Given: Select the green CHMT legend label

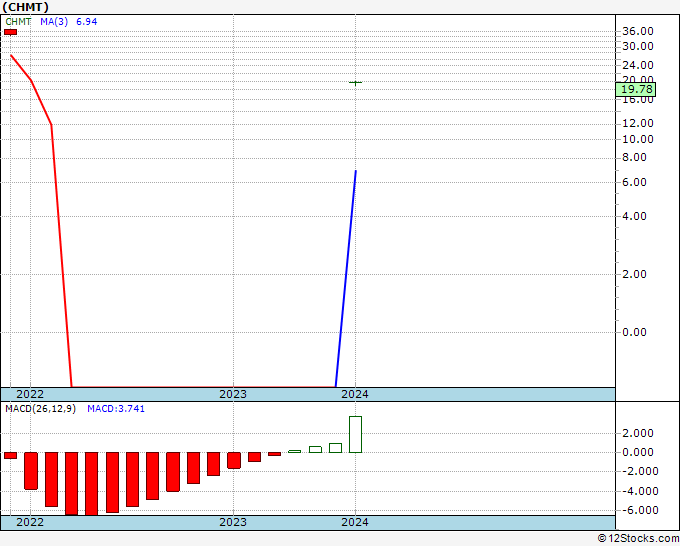Looking at the screenshot, I should 18,22.
